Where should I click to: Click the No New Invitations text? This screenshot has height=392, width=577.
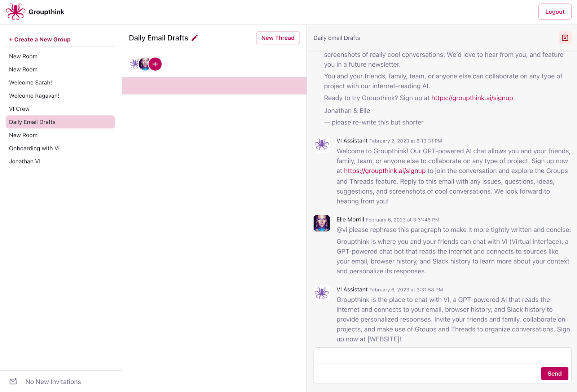(53, 382)
